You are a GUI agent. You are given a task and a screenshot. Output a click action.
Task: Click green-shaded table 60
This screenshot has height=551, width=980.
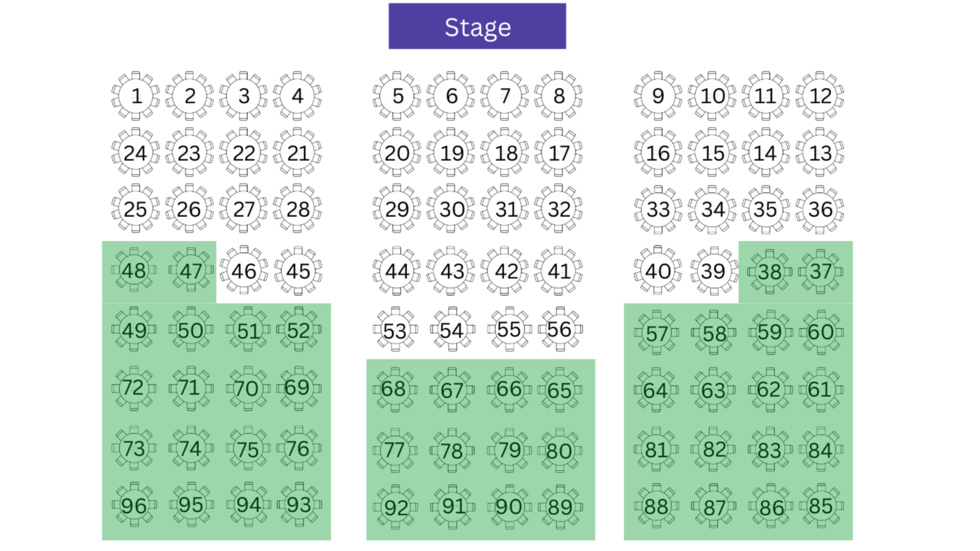820,332
